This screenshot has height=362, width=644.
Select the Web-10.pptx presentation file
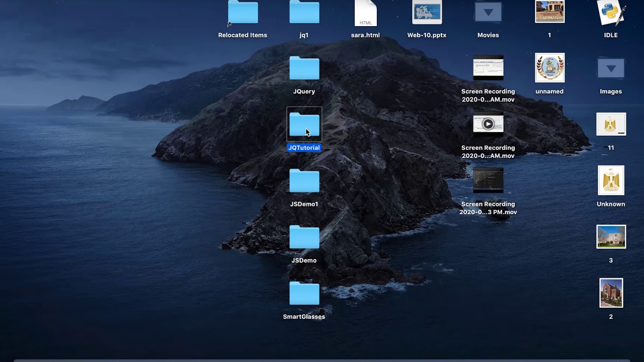coord(427,13)
